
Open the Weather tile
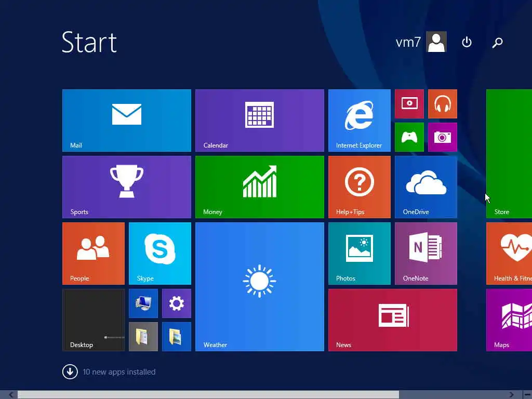[260, 287]
